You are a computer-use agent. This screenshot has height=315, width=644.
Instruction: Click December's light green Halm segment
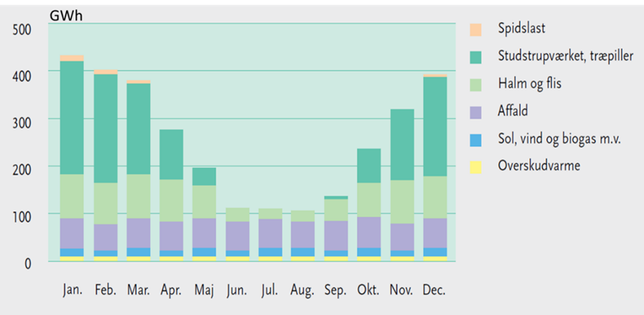click(x=435, y=197)
